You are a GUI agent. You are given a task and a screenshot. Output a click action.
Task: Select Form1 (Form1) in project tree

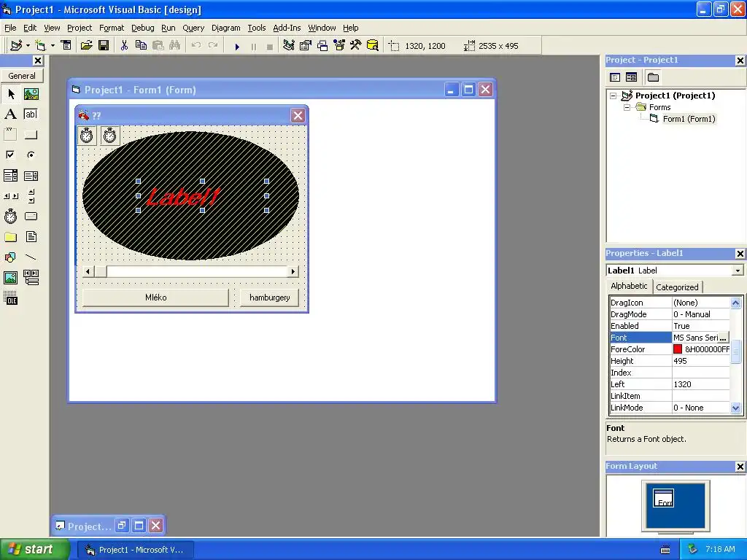[689, 119]
